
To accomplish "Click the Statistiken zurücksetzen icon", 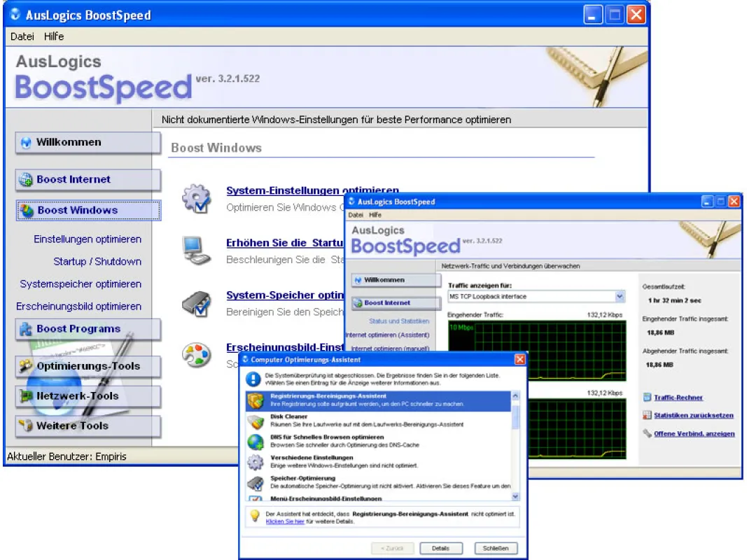I will point(647,415).
